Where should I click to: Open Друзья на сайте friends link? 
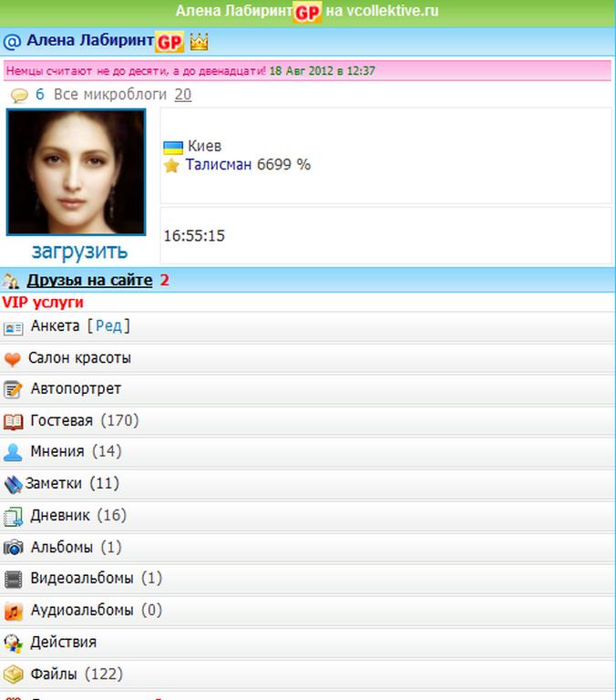89,280
